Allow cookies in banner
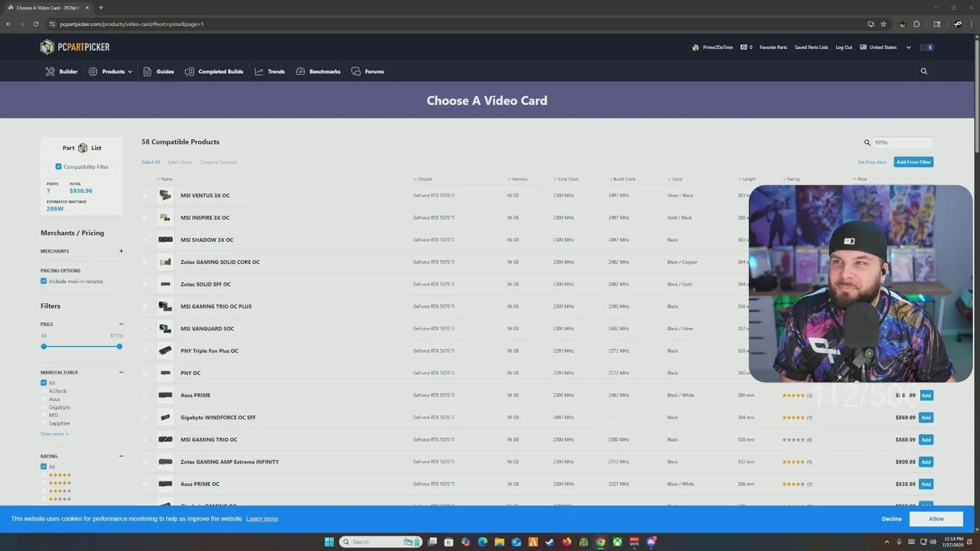This screenshot has height=551, width=980. (936, 519)
